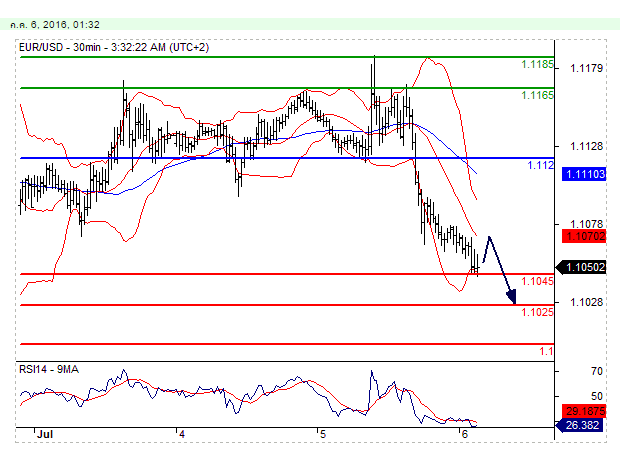This screenshot has height=455, width=620.
Task: Click the 1.1179 price axis value
Action: 586,68
